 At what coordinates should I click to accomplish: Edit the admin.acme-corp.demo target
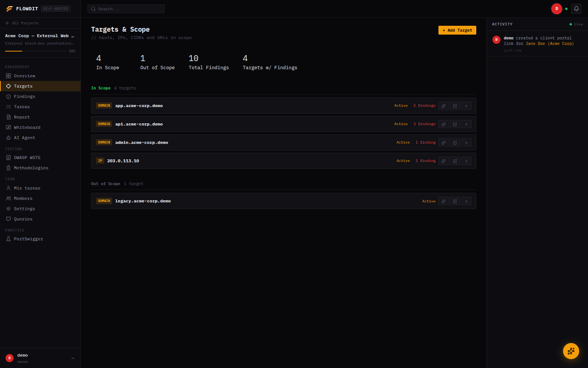point(455,142)
